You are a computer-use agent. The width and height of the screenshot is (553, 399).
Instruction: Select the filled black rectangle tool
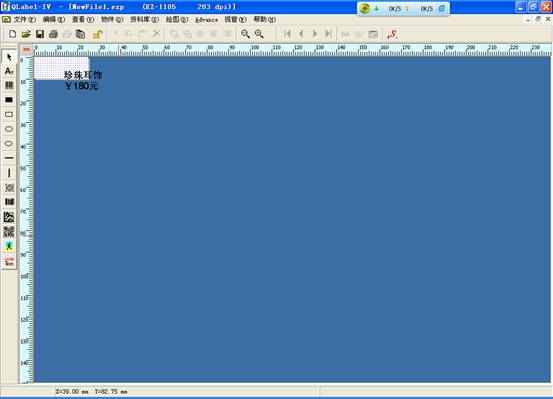9,100
